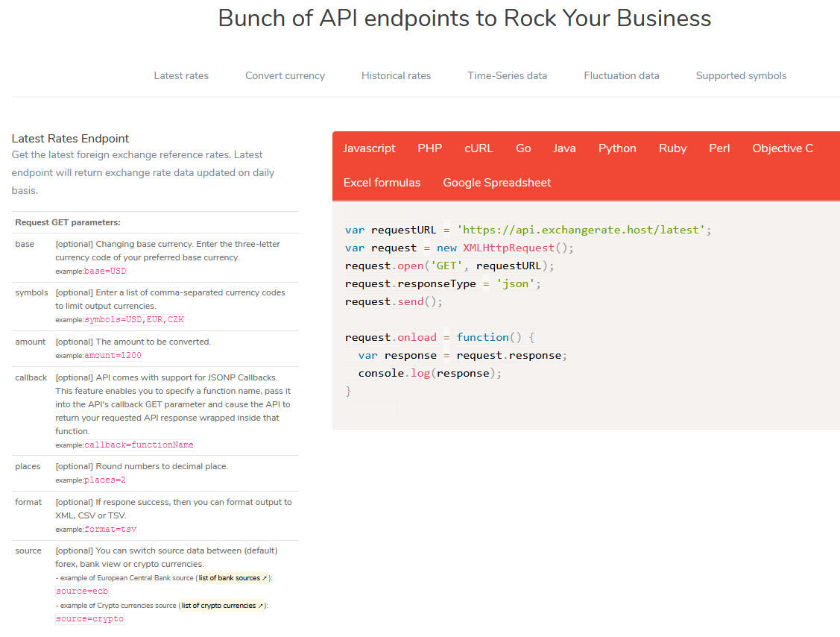Switch to Convert currency tab

coord(285,75)
